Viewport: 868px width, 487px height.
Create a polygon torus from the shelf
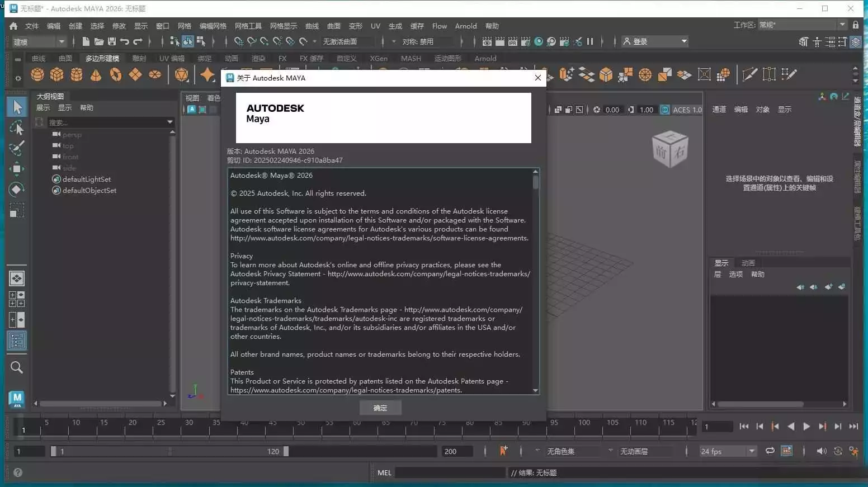[116, 74]
